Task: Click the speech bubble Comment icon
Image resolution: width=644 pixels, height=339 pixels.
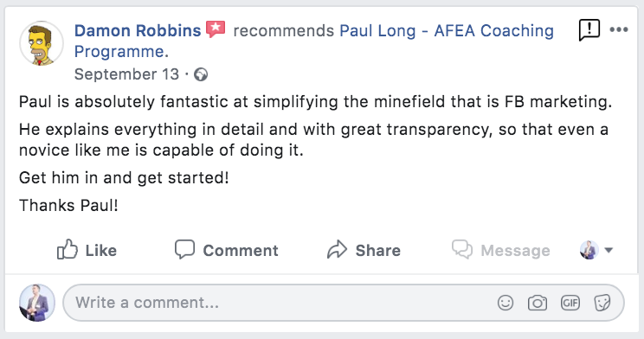Action: (x=184, y=249)
